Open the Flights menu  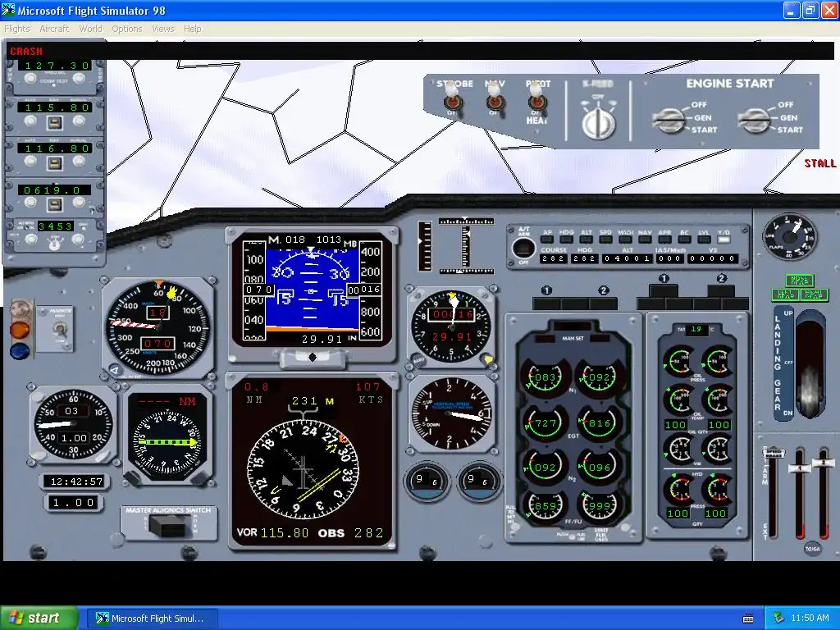[17, 29]
